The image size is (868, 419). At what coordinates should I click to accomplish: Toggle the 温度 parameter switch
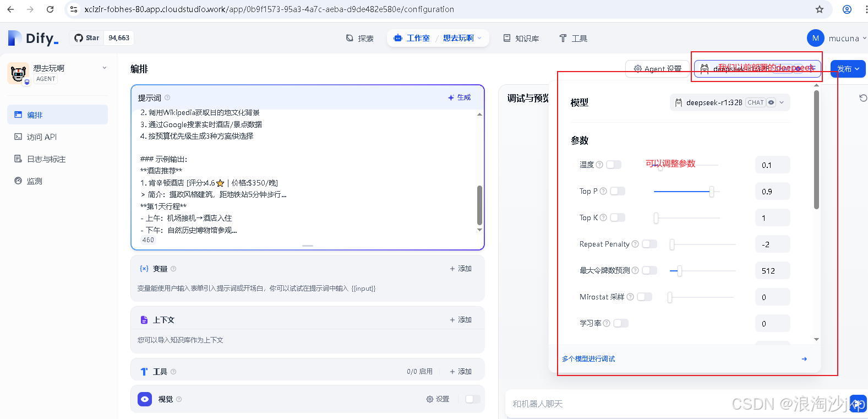coord(614,165)
